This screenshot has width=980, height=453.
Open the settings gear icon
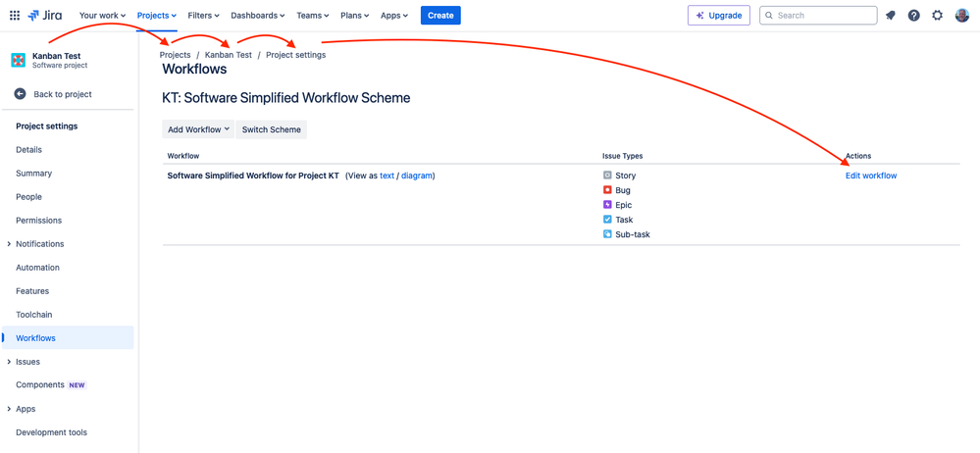(938, 16)
